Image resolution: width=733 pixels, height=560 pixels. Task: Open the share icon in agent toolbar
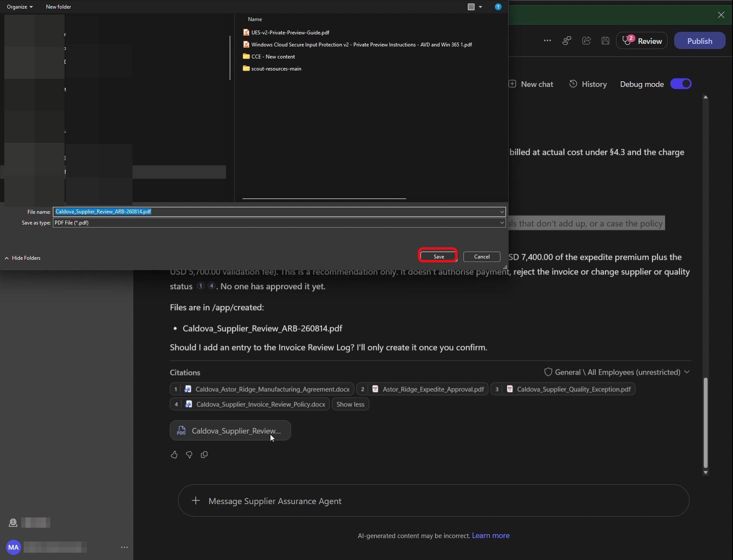586,40
